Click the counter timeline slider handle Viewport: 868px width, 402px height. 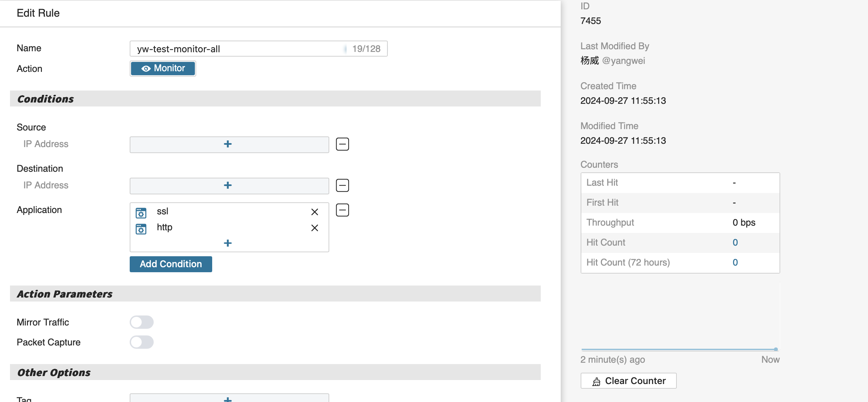point(775,349)
